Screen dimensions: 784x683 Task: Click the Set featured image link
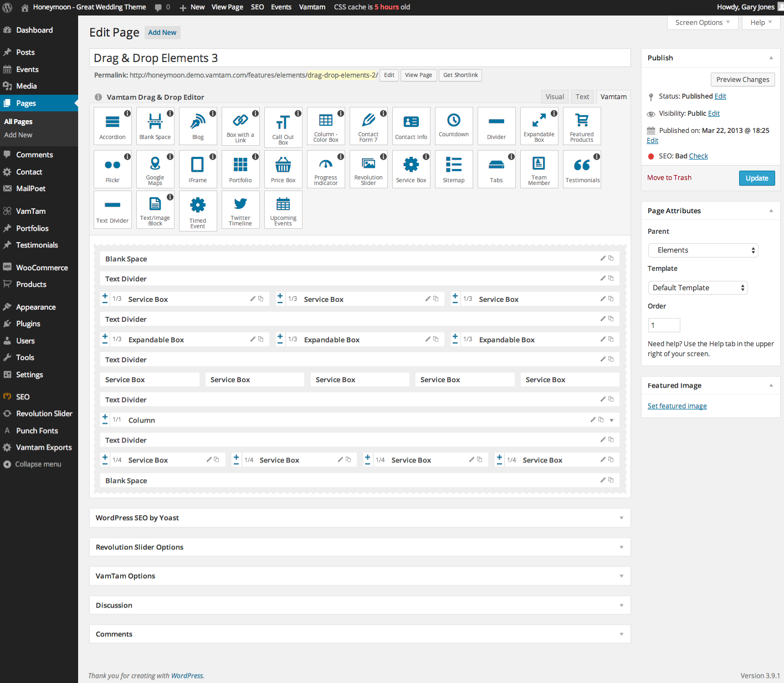[677, 406]
